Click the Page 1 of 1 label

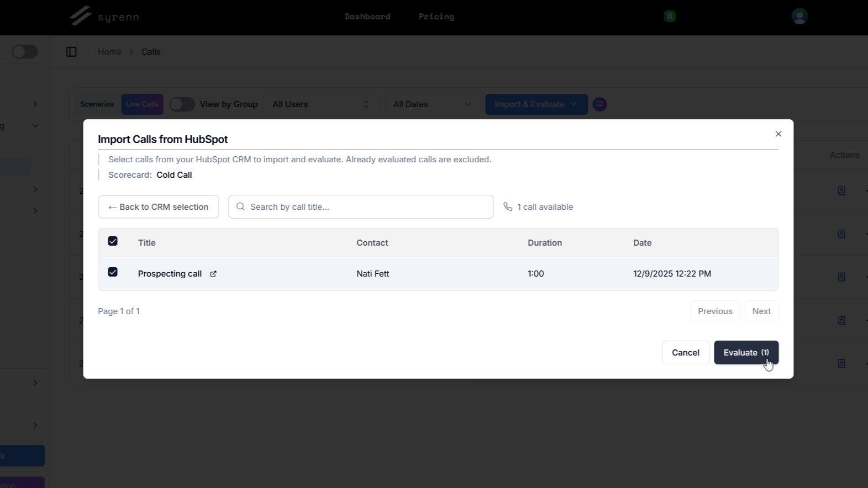pos(119,311)
